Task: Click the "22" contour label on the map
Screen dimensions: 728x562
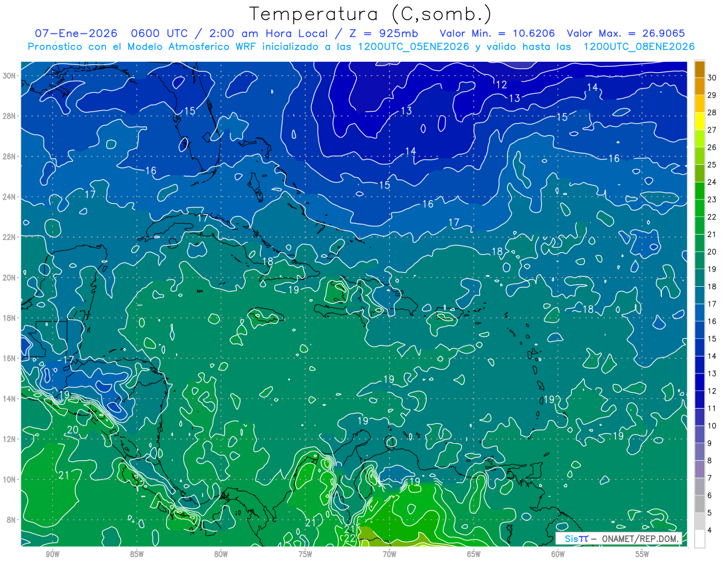Action: 349,538
